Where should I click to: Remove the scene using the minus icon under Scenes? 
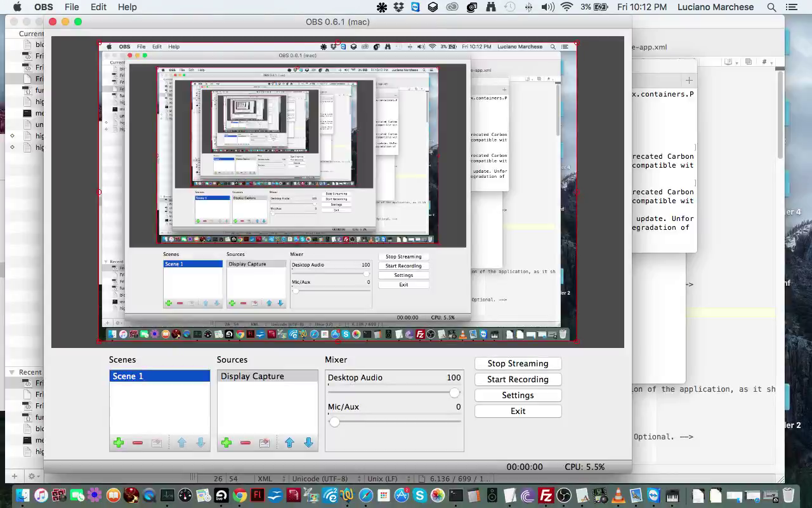pos(138,443)
